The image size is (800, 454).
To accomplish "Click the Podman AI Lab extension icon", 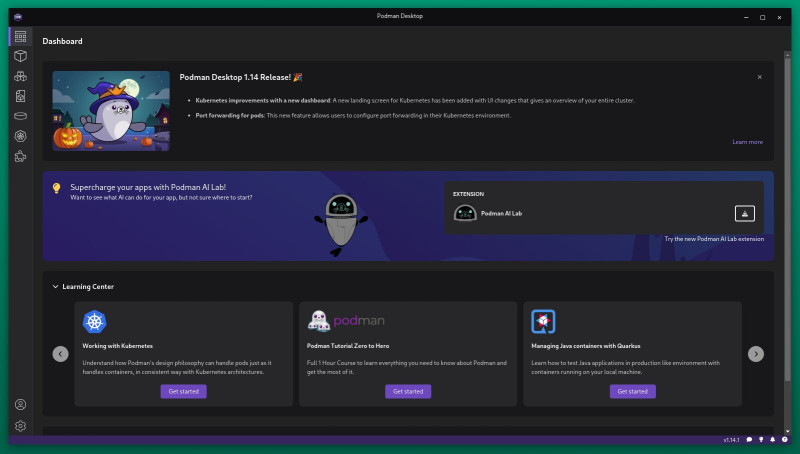I will pyautogui.click(x=465, y=213).
